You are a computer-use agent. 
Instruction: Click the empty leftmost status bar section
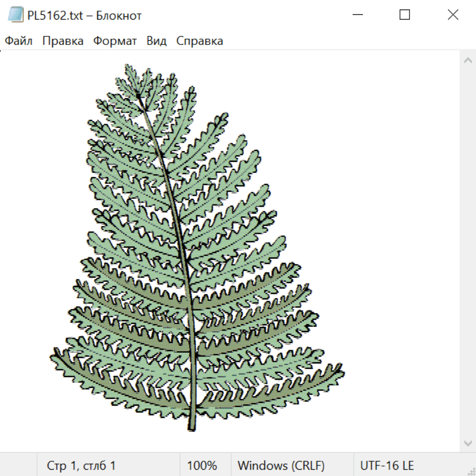pos(19,465)
